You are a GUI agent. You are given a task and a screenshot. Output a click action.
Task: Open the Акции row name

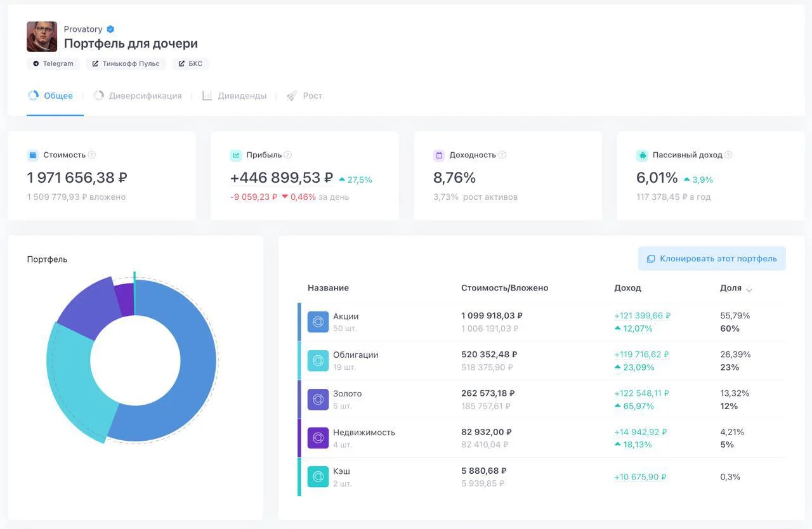click(346, 317)
